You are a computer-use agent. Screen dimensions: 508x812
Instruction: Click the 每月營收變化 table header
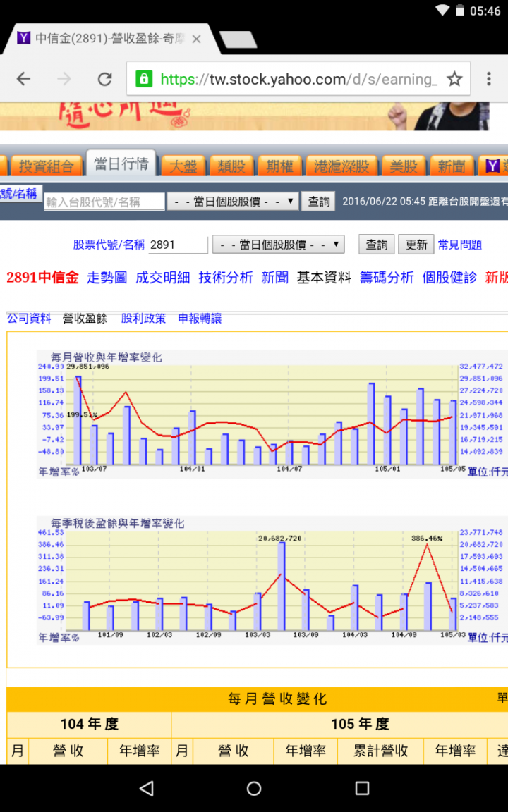click(277, 699)
